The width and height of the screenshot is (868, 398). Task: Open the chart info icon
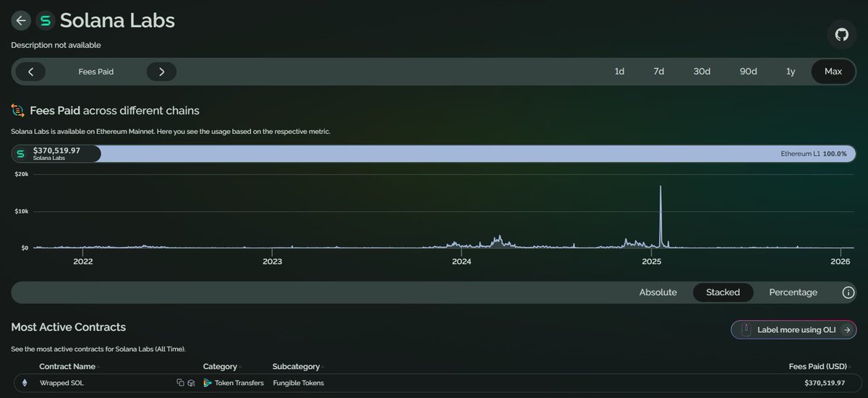pyautogui.click(x=848, y=292)
